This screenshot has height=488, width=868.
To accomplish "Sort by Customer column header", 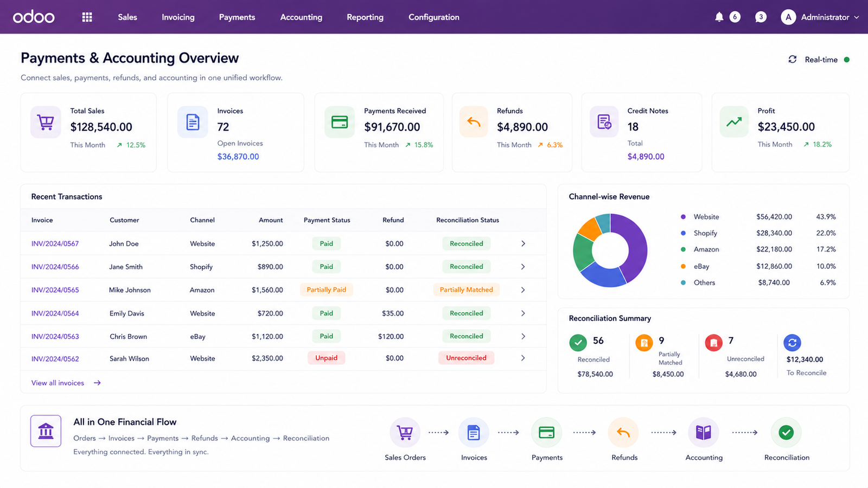I will (124, 220).
